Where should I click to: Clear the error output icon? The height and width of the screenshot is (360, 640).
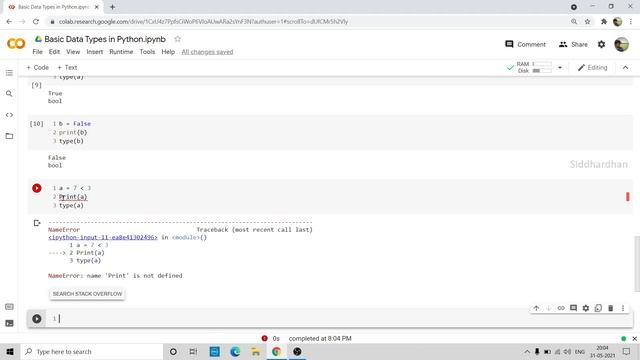pos(37,223)
